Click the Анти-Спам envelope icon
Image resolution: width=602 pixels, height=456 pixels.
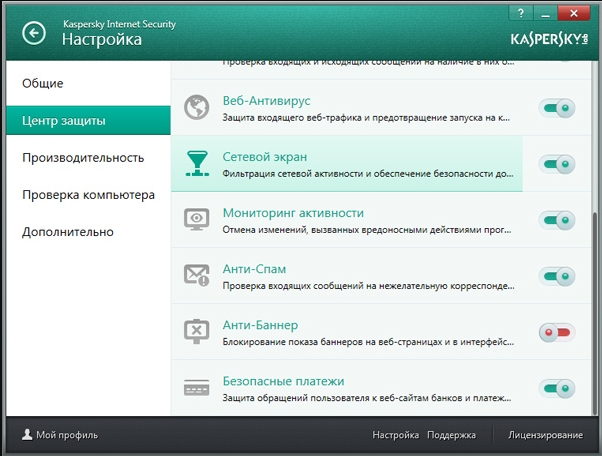197,275
